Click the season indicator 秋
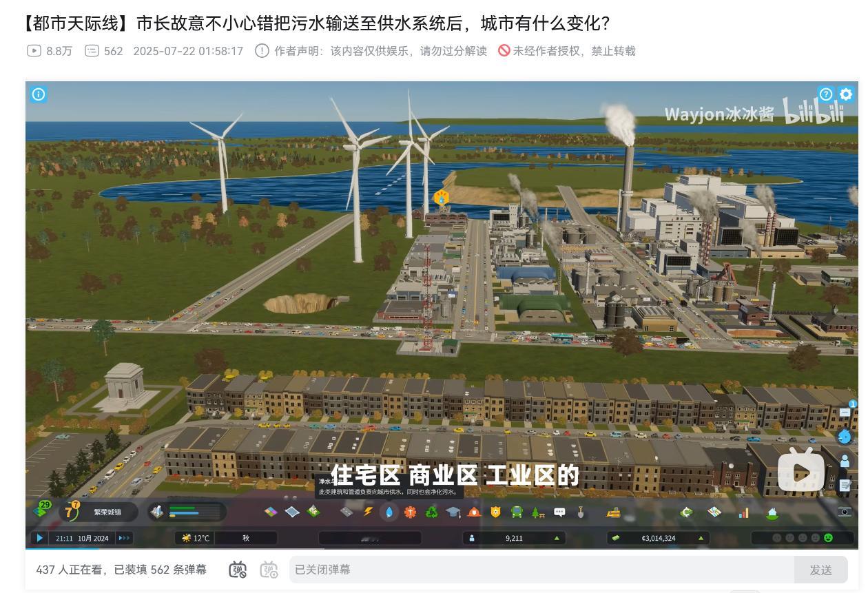Viewport: 868px width, 593px height. (246, 538)
